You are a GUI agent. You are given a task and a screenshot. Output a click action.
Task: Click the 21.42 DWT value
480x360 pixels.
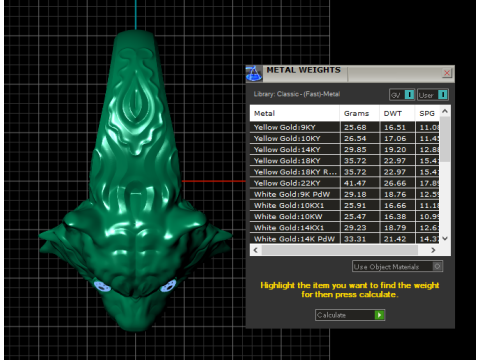coord(395,239)
